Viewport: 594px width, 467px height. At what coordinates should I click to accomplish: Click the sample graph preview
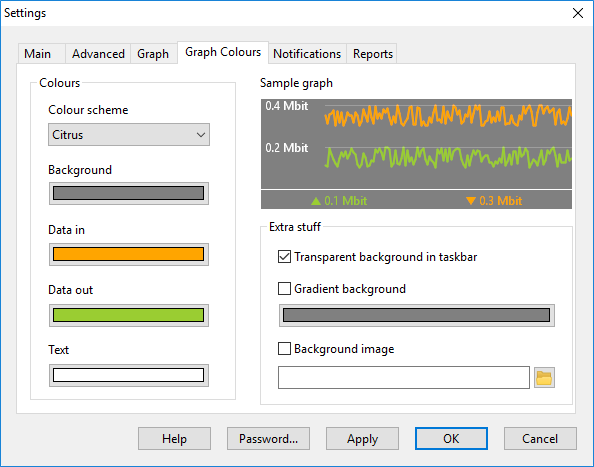[416, 154]
